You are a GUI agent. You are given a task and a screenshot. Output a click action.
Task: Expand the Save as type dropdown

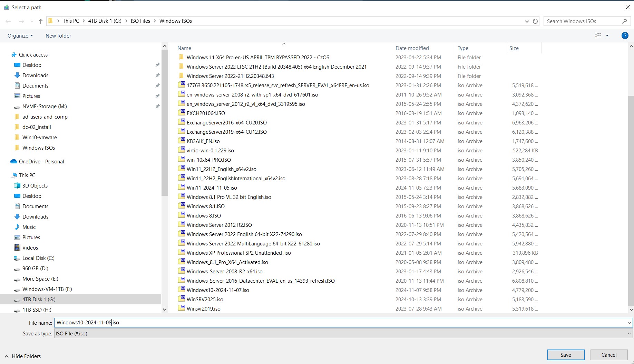pyautogui.click(x=629, y=333)
